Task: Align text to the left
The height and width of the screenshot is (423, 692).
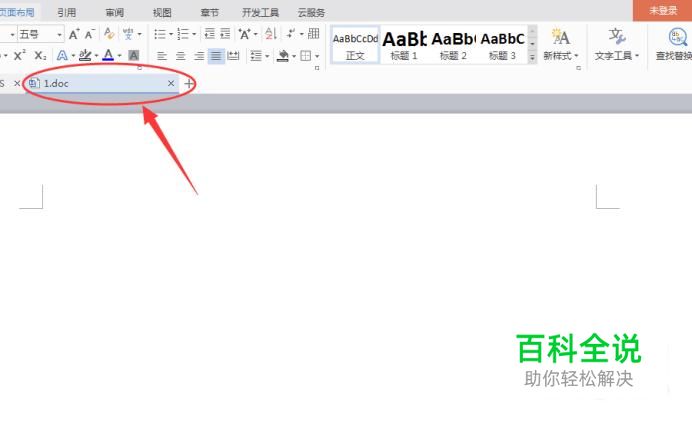Action: [x=162, y=56]
